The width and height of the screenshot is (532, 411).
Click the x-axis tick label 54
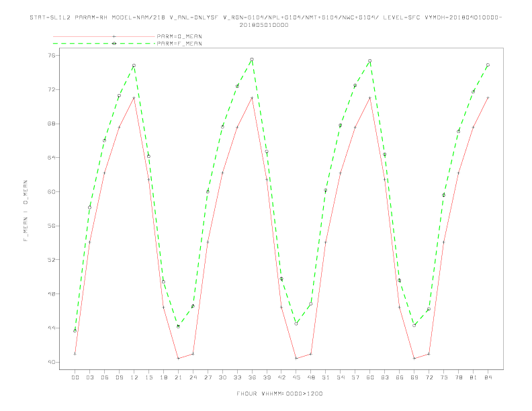341,377
